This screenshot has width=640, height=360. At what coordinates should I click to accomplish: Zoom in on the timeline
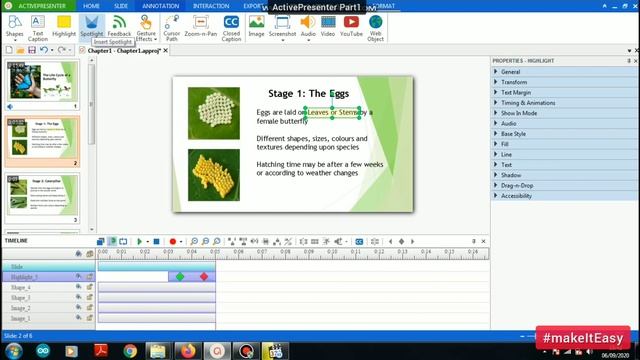[194, 241]
